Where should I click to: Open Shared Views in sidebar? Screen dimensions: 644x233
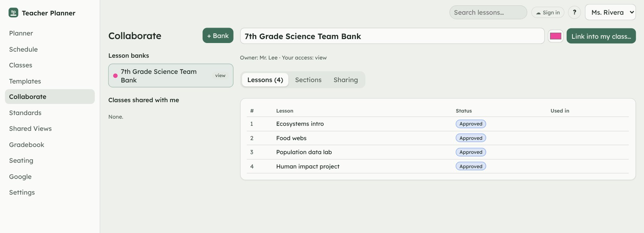(50, 129)
